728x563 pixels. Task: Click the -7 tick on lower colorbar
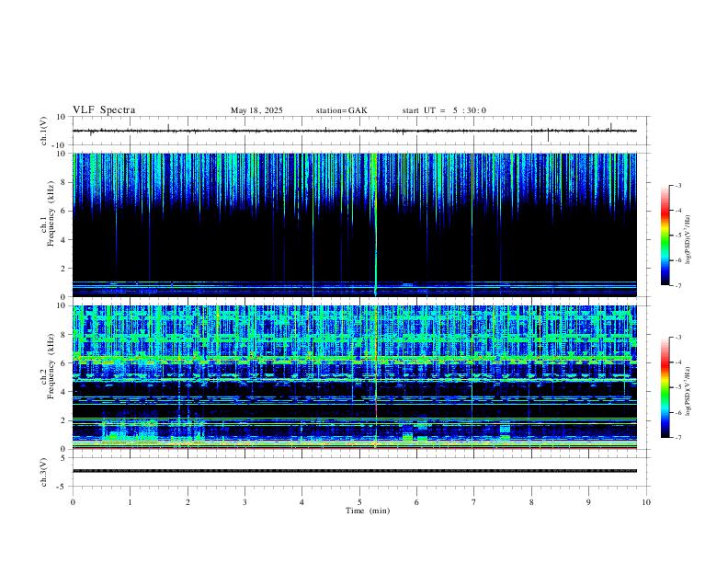pyautogui.click(x=677, y=438)
